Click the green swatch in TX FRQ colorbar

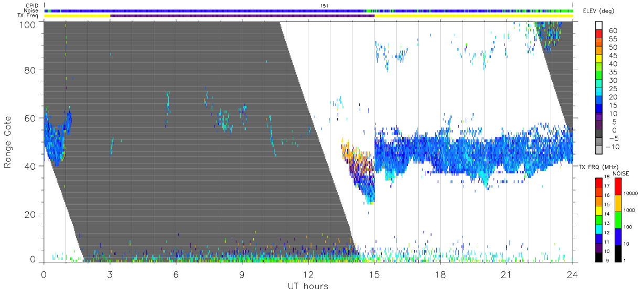click(x=600, y=220)
